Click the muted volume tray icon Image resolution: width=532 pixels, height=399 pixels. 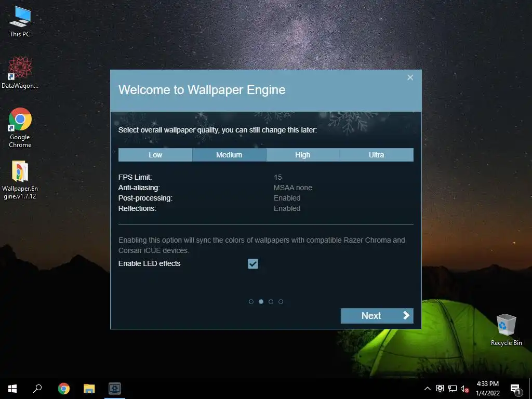coord(464,389)
